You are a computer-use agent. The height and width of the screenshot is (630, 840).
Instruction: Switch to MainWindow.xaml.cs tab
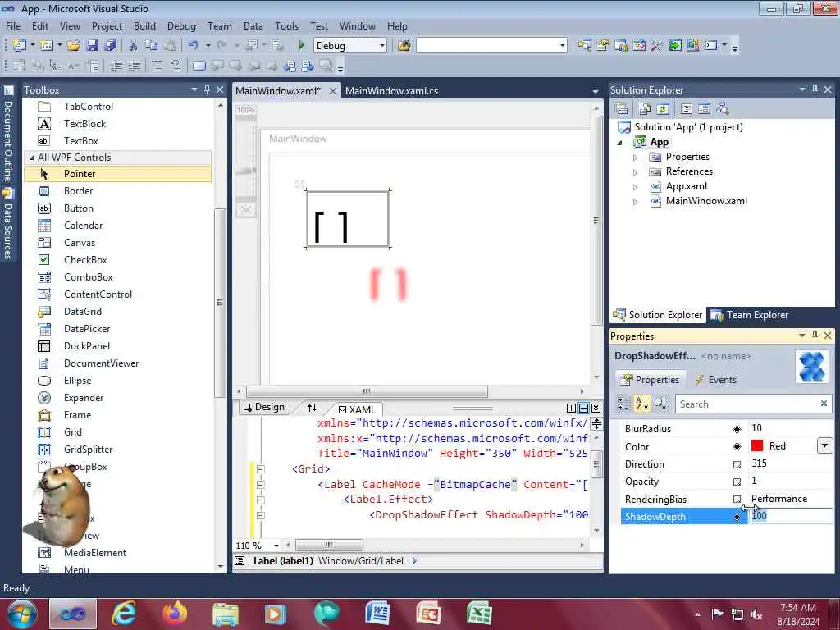tap(391, 90)
